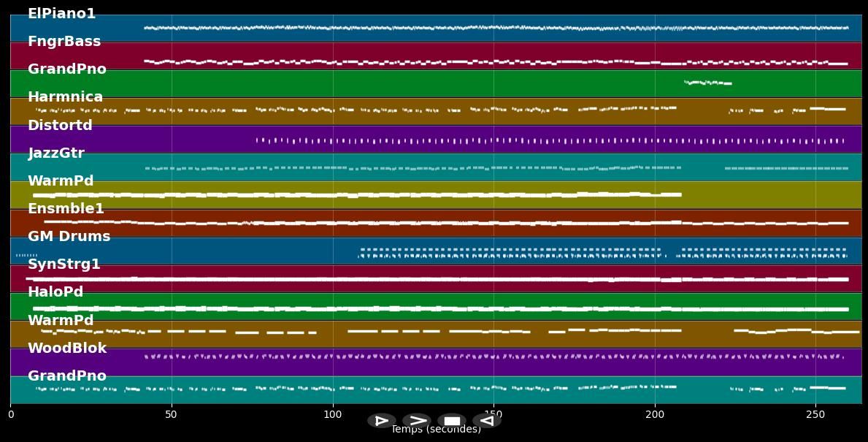Click the HaloPd track label

click(55, 292)
